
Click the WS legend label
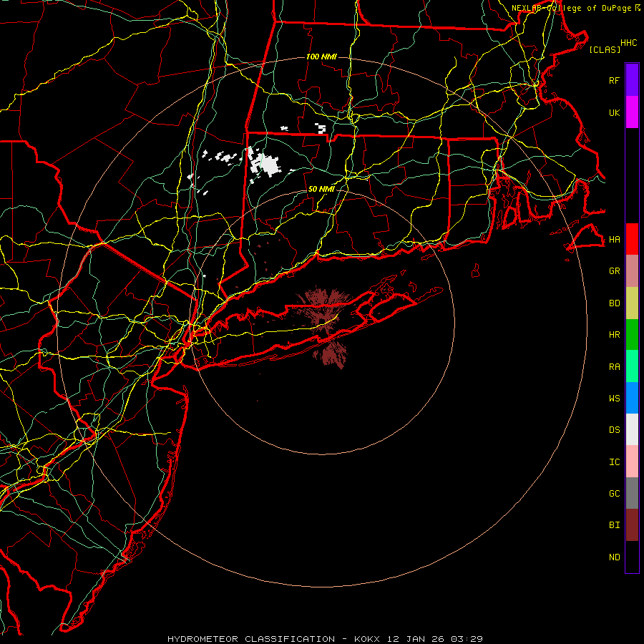pos(614,398)
